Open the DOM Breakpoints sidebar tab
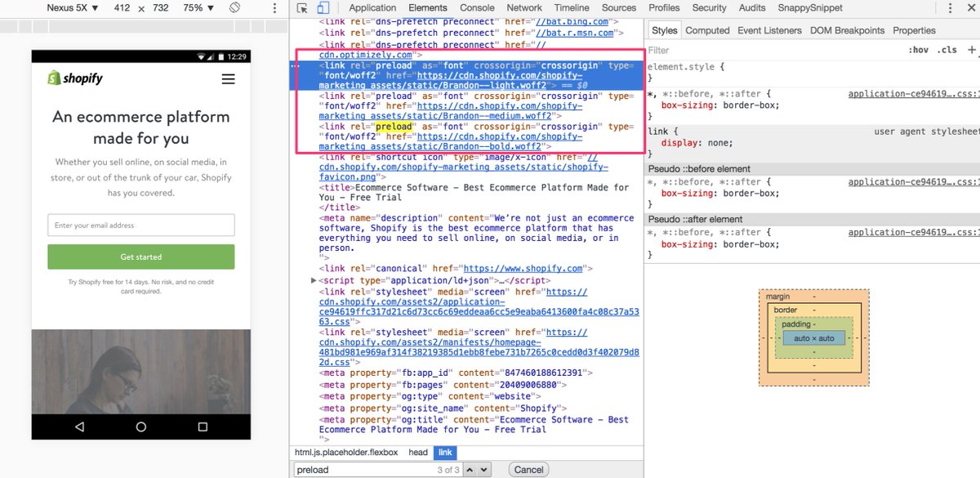 (847, 30)
